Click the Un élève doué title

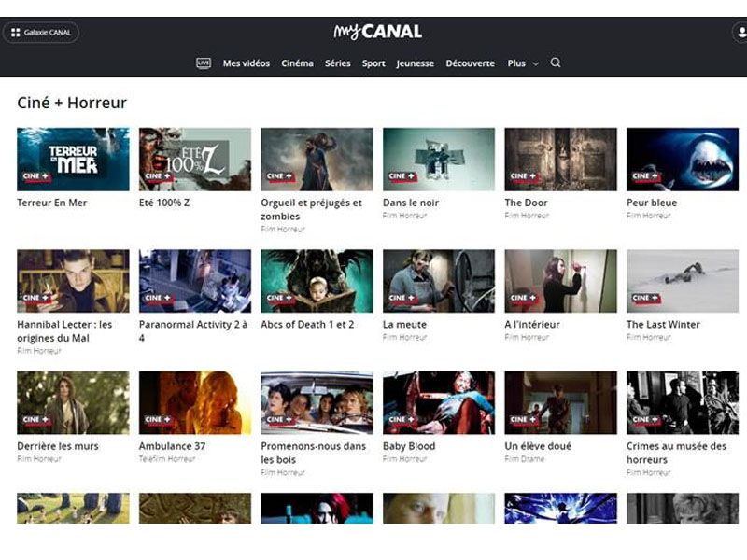(538, 447)
